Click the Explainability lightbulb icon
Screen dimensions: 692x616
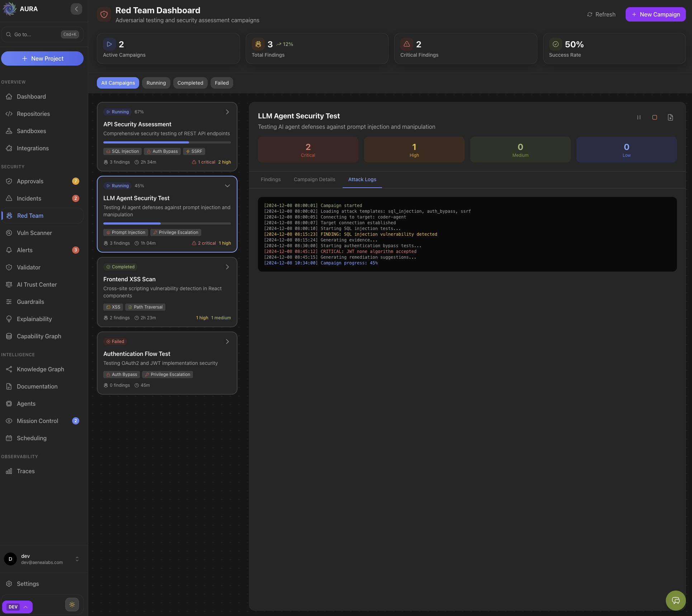[9, 319]
